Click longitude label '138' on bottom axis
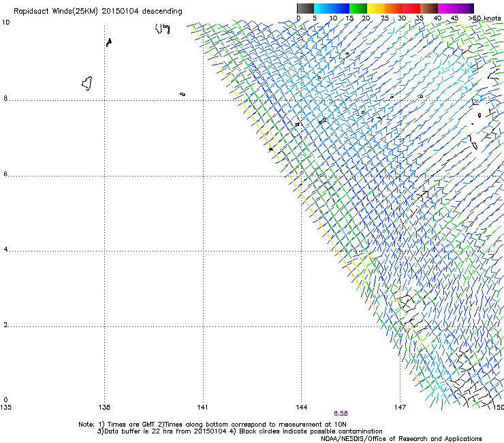Viewport: 504px width, 443px height. click(104, 408)
